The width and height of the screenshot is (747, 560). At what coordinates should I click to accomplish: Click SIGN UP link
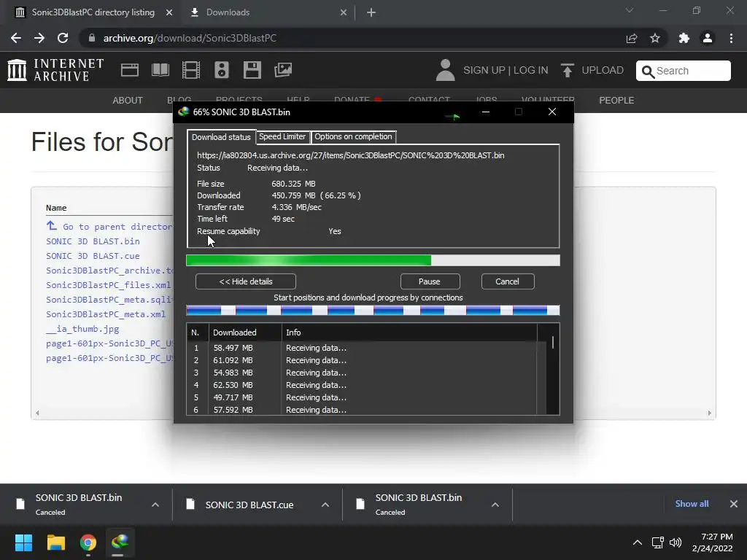[484, 71]
